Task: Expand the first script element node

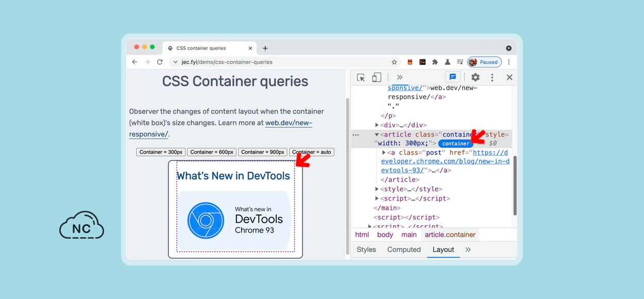Action: (x=377, y=198)
